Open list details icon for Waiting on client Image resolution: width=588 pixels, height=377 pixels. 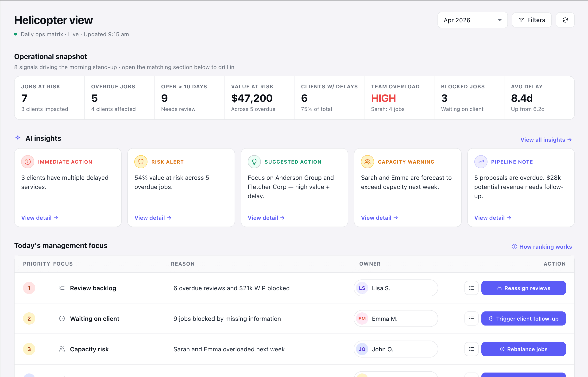471,319
